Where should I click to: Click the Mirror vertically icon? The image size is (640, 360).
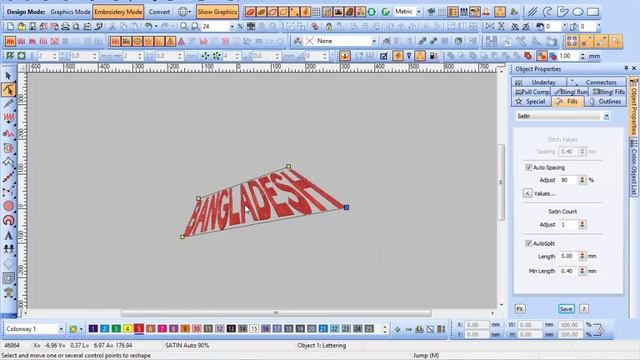tap(501, 27)
